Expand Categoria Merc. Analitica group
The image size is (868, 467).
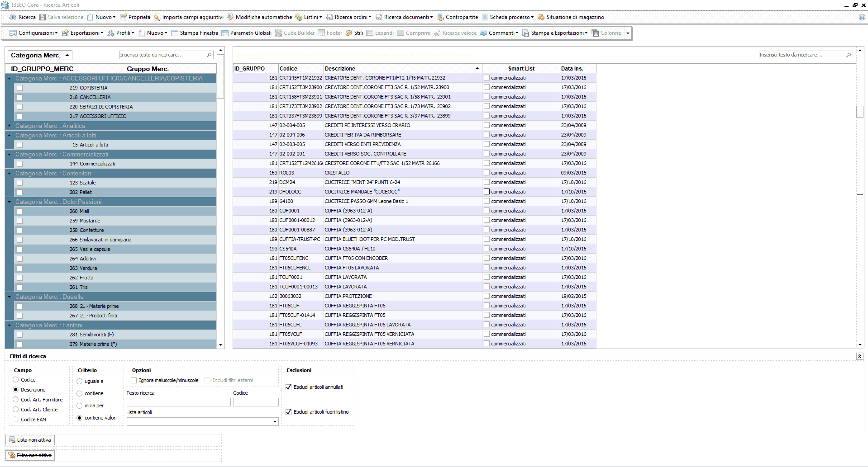click(x=10, y=126)
